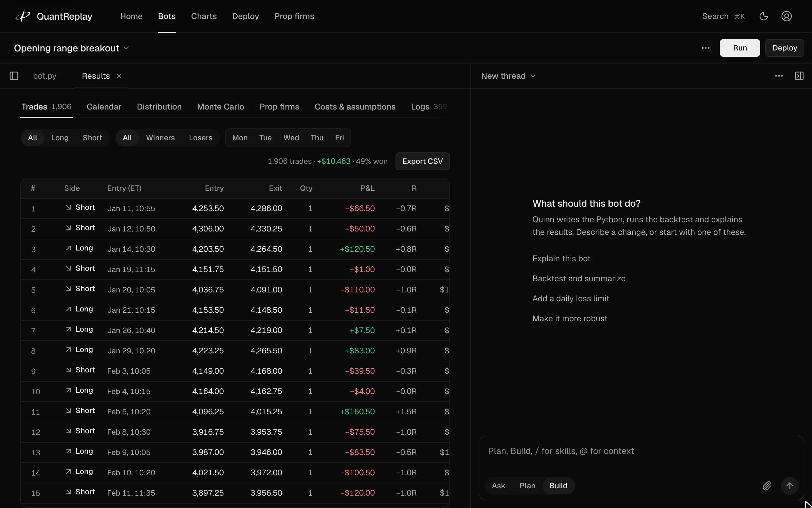Show only Losers trades

point(201,138)
